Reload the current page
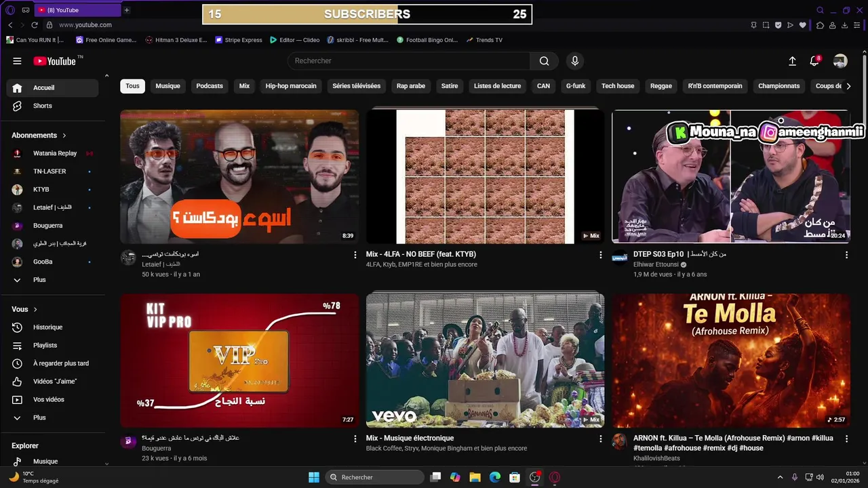Viewport: 868px width, 488px height. point(35,25)
